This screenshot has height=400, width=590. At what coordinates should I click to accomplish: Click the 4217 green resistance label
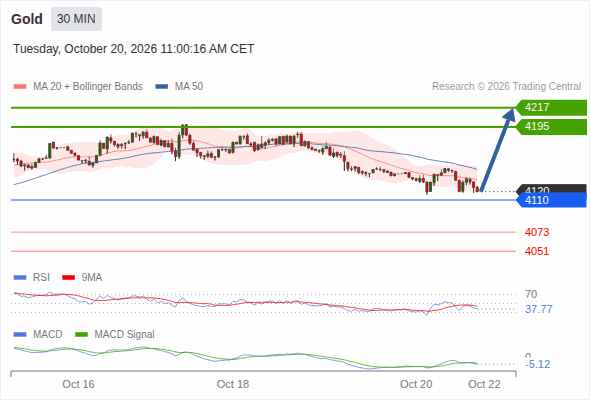pyautogui.click(x=551, y=108)
